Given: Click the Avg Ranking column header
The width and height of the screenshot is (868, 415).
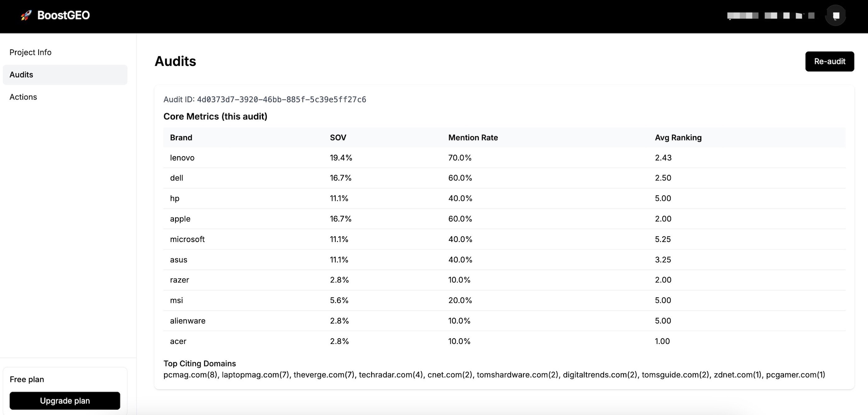Looking at the screenshot, I should 678,138.
